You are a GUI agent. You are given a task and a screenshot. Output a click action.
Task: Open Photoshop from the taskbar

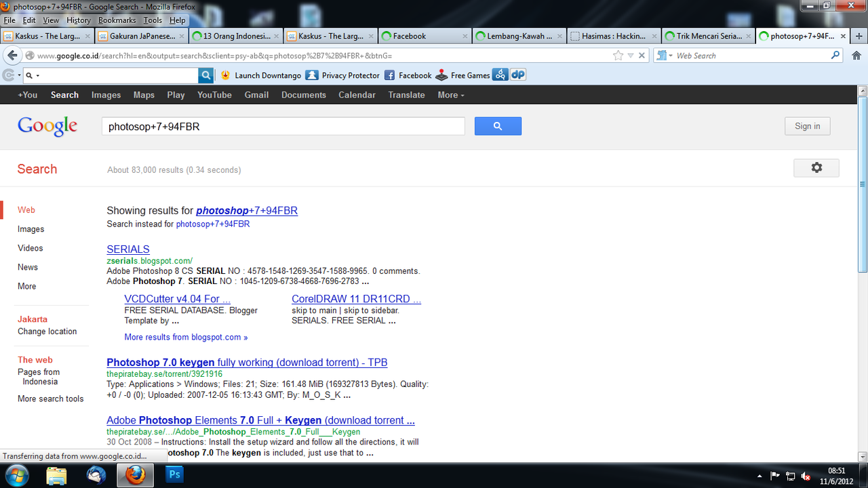(x=174, y=476)
